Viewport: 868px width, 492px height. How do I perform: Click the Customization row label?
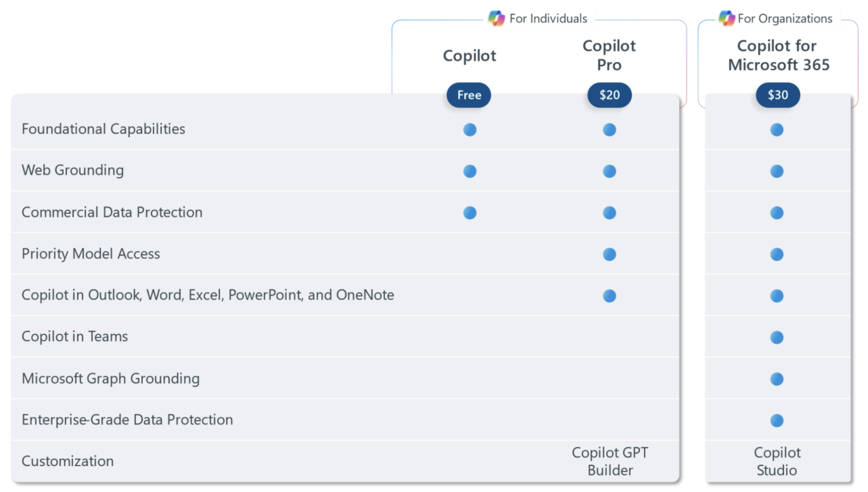[x=68, y=461]
